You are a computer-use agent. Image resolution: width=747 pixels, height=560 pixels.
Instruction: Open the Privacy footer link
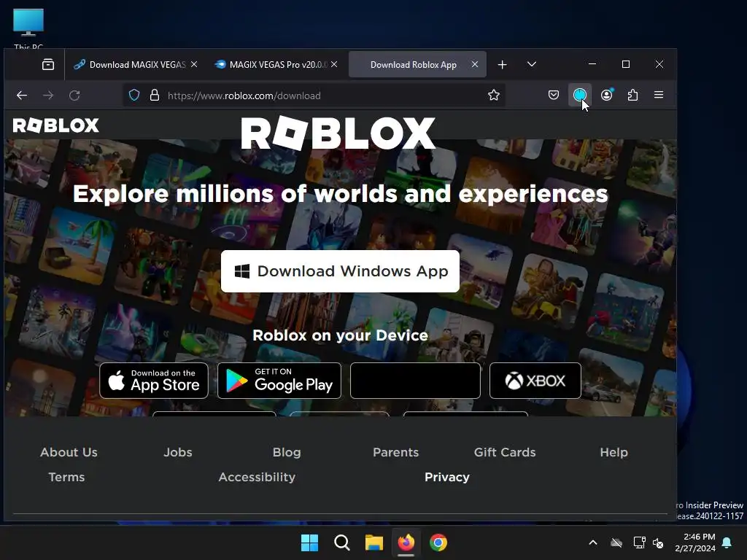tap(447, 477)
